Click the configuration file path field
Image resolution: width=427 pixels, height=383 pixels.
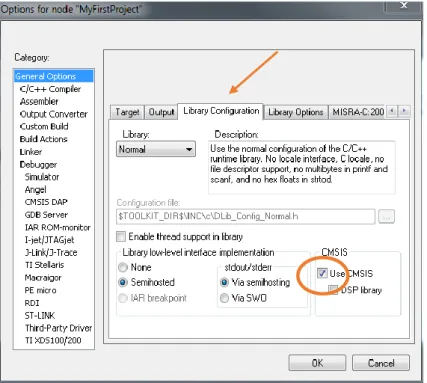click(246, 216)
